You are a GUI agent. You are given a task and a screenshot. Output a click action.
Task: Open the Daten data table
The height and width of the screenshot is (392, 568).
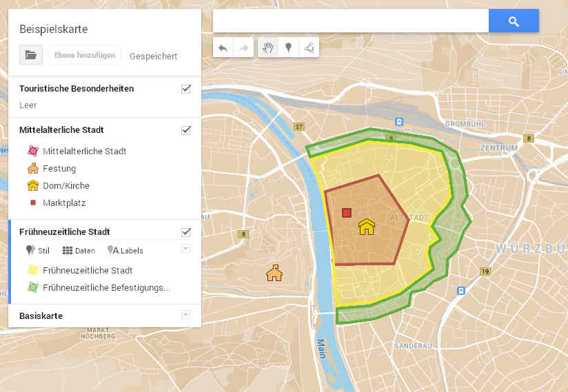(79, 251)
